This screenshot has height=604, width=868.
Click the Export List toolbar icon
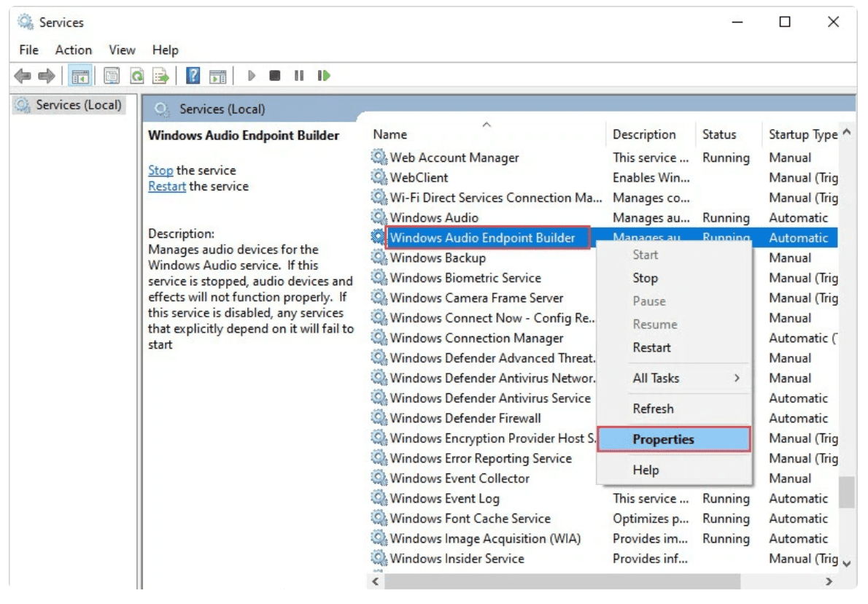coord(160,75)
